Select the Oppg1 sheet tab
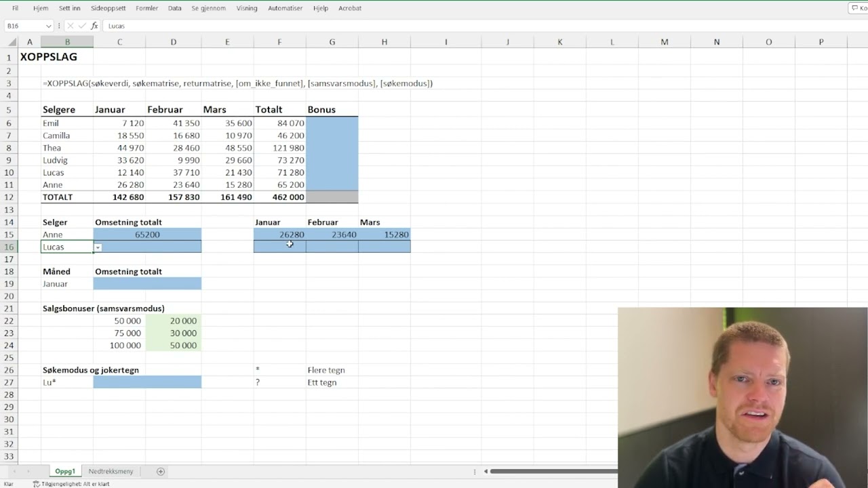 [x=65, y=471]
